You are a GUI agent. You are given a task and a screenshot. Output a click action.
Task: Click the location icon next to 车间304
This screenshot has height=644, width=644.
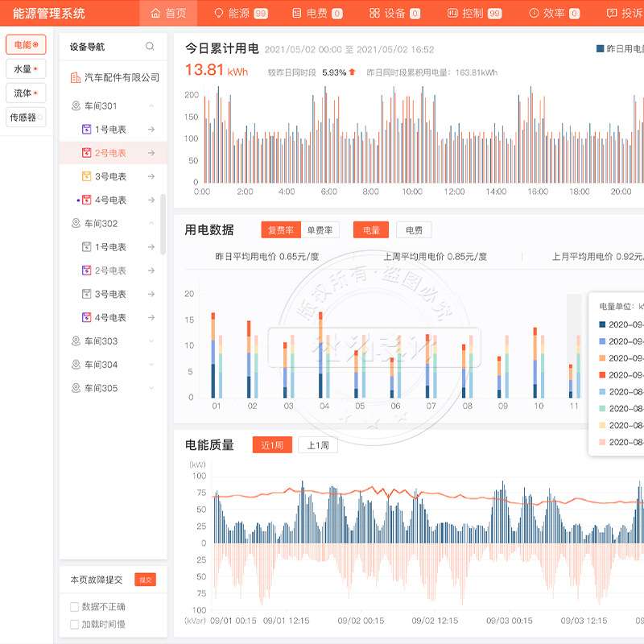76,365
